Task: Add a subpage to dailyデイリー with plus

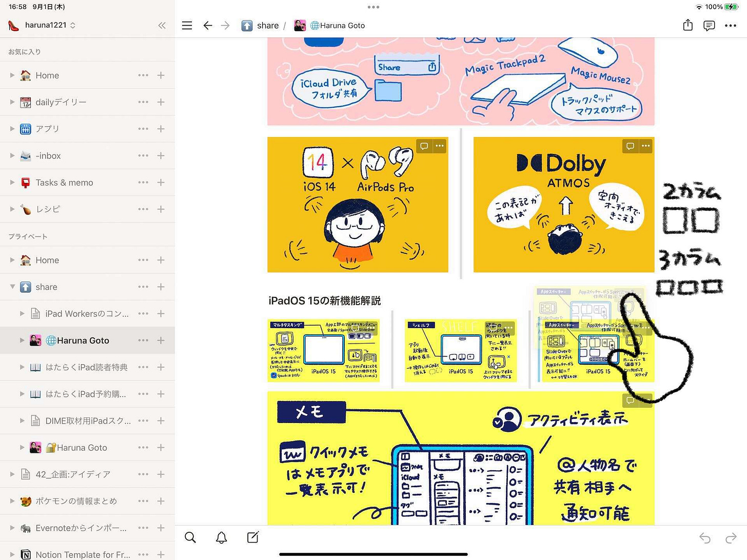Action: pos(161,102)
